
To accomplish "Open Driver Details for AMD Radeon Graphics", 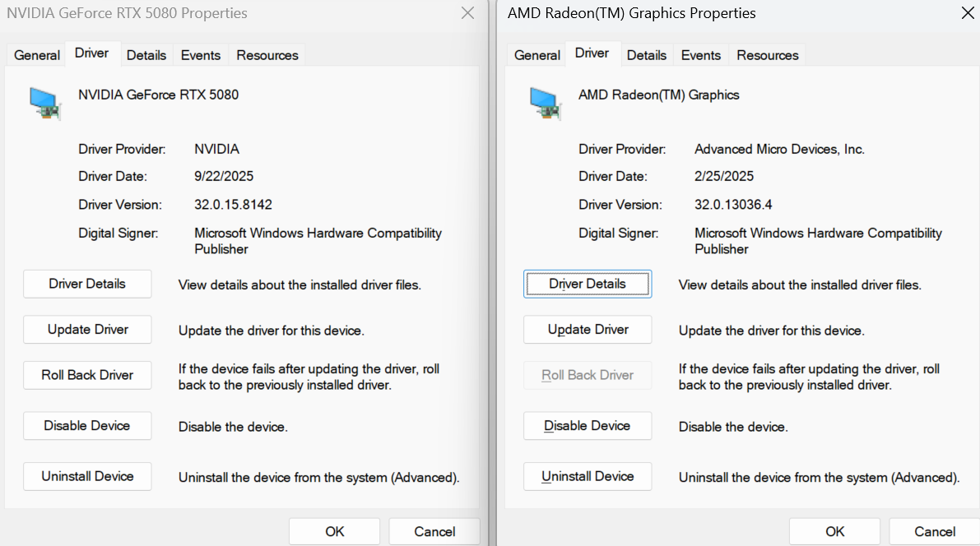I will tap(588, 284).
